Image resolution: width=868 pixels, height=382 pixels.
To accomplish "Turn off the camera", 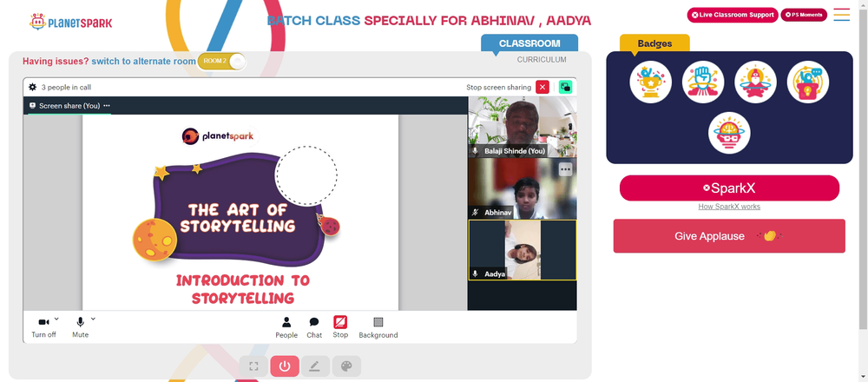I will (43, 327).
